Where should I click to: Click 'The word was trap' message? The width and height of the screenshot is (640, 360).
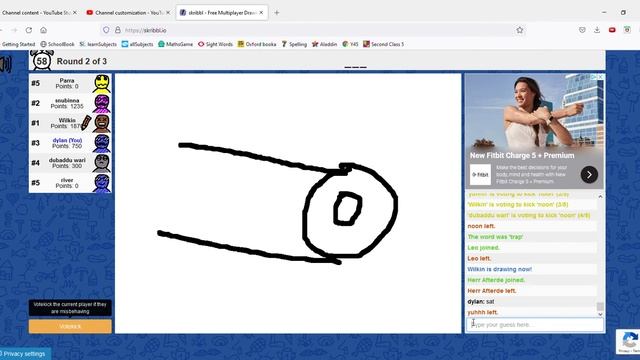(495, 237)
